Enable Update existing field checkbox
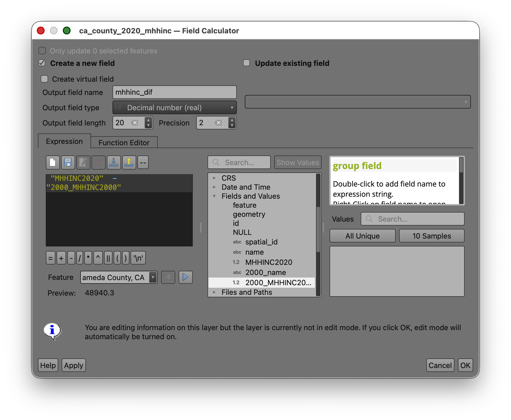 tap(247, 63)
